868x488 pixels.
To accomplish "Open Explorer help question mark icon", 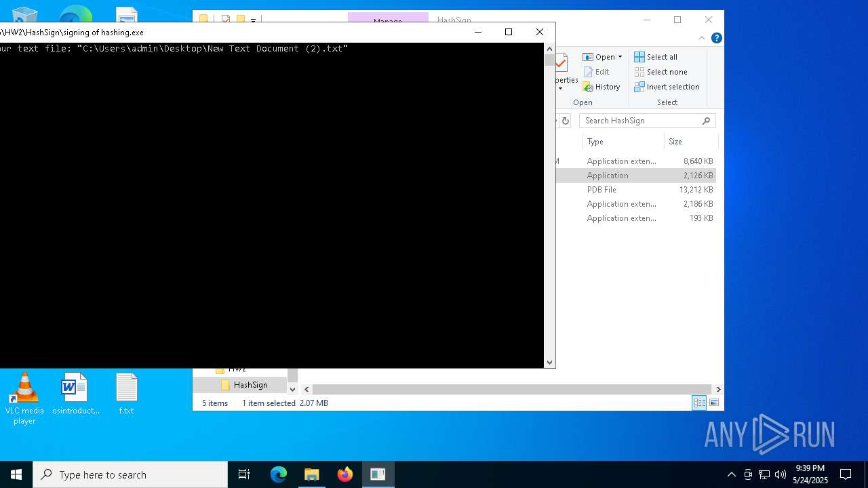I will (716, 38).
